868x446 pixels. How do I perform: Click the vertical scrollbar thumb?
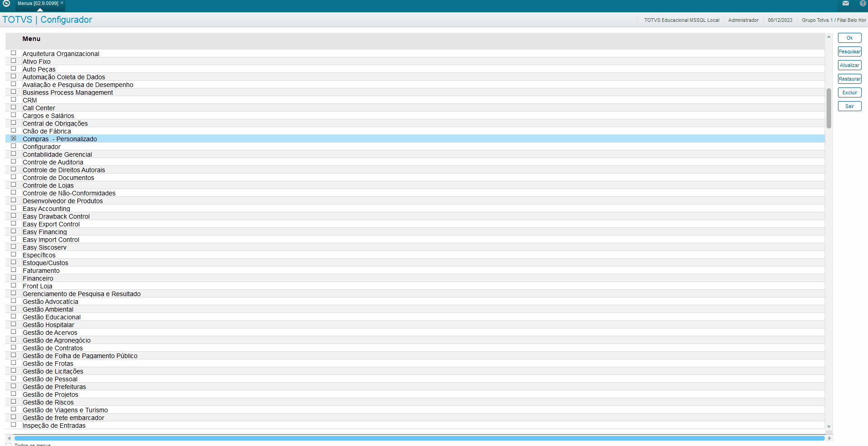829,108
